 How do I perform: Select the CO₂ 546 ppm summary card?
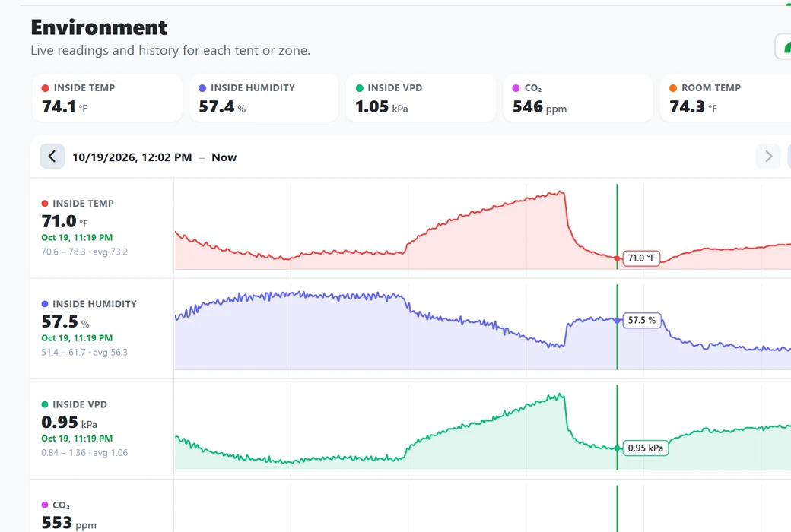(577, 98)
